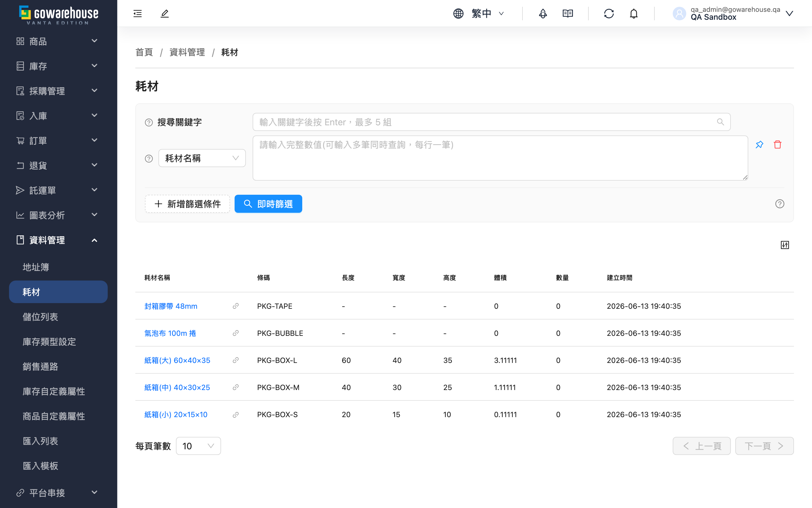Expand the 入庫 sidebar menu
This screenshot has width=812, height=508.
click(x=58, y=116)
